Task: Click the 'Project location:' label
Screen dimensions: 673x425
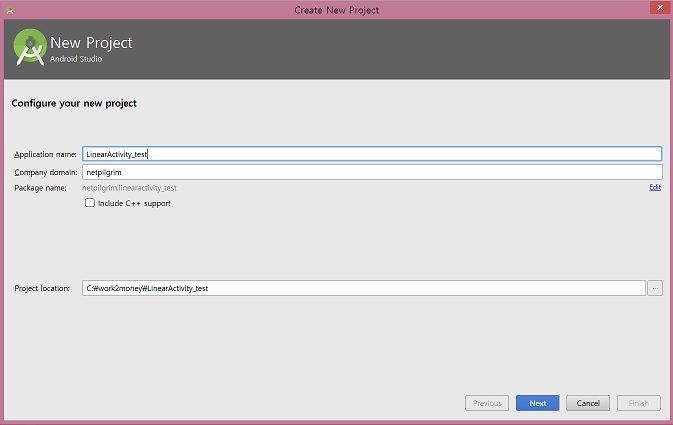Action: (x=42, y=288)
